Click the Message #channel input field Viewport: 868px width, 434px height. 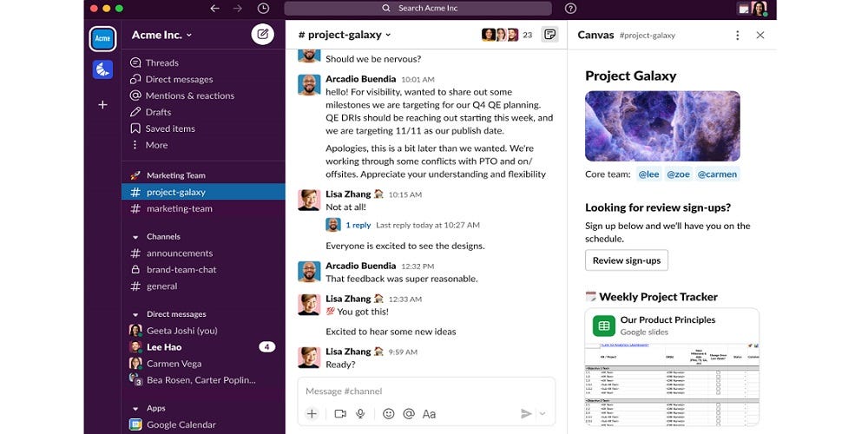426,391
